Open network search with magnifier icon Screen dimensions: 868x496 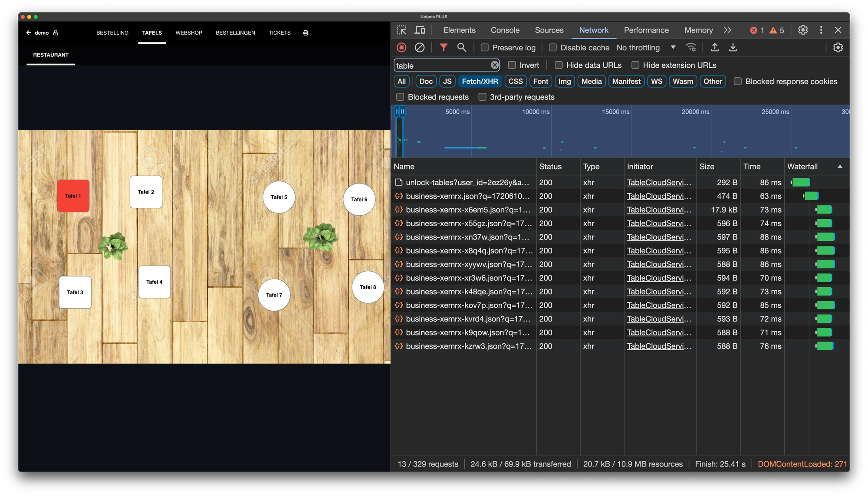(461, 47)
